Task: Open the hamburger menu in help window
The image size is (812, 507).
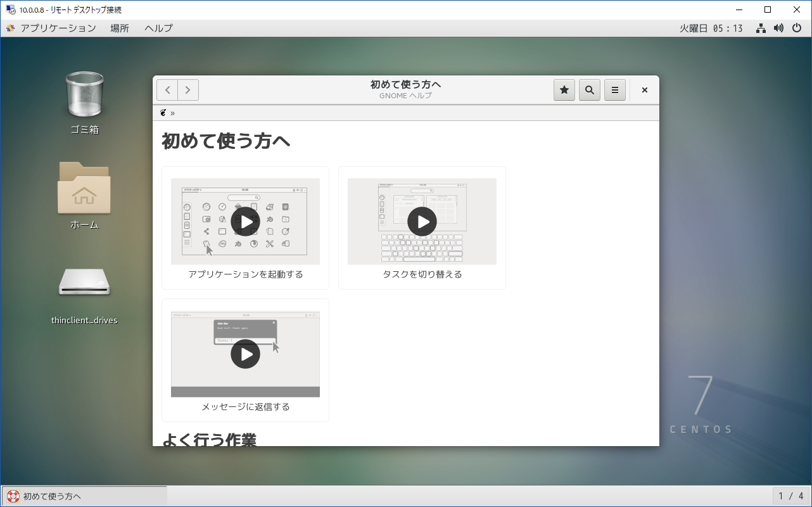Action: pos(615,90)
